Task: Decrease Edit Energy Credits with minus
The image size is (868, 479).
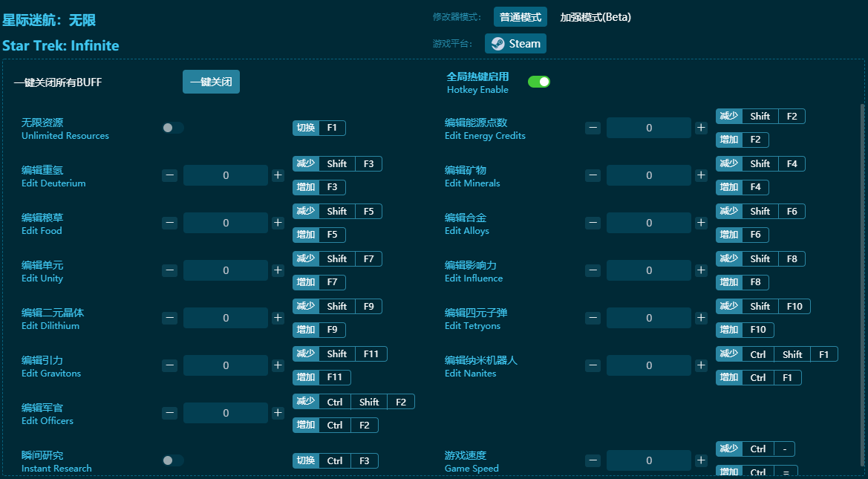Action: click(x=593, y=128)
